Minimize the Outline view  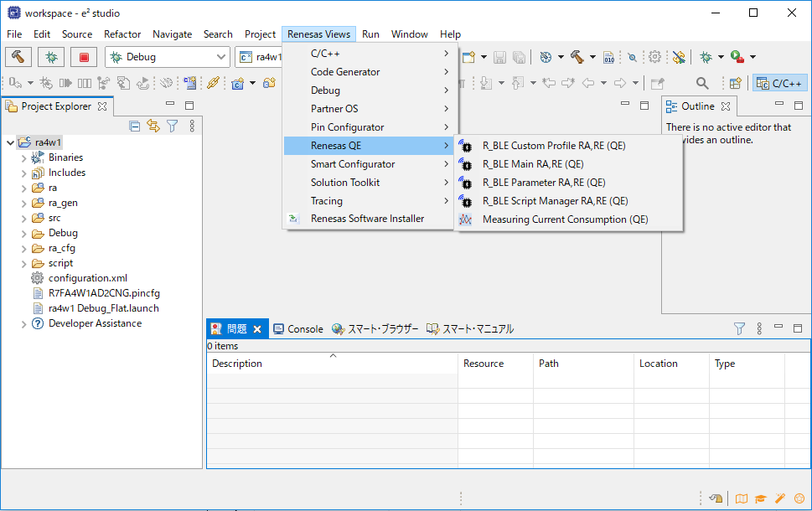tap(779, 104)
